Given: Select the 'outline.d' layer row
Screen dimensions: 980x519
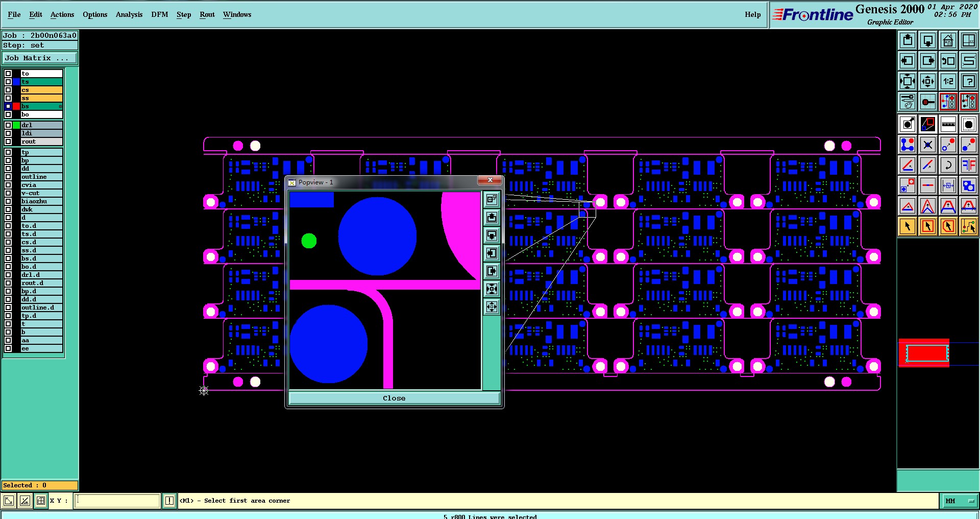Looking at the screenshot, I should pyautogui.click(x=41, y=308).
